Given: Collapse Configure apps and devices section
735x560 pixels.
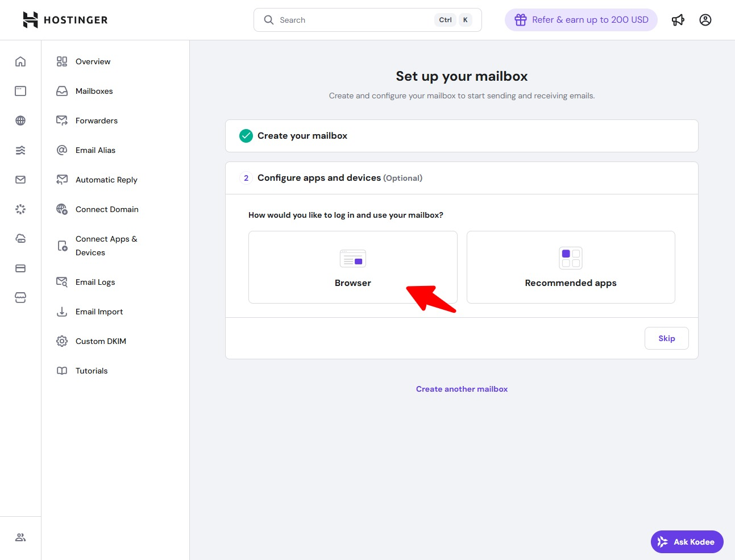Looking at the screenshot, I should pyautogui.click(x=461, y=178).
